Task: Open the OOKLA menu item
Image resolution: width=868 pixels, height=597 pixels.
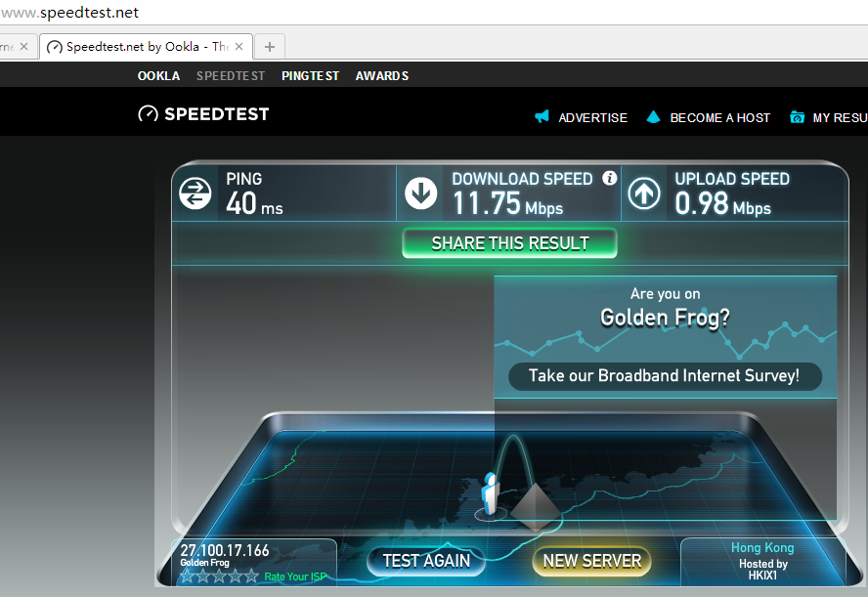Action: tap(158, 76)
